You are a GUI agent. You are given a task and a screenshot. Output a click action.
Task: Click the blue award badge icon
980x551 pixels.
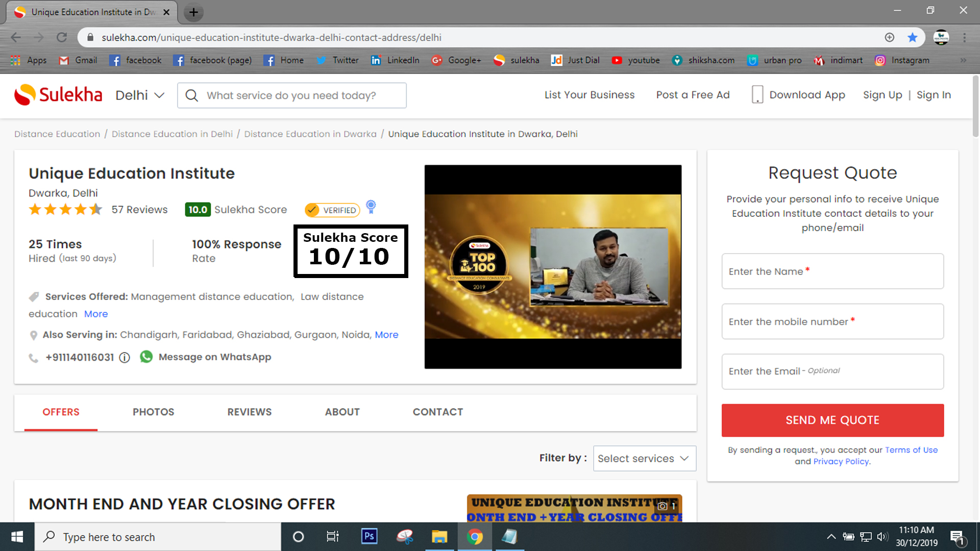(371, 207)
